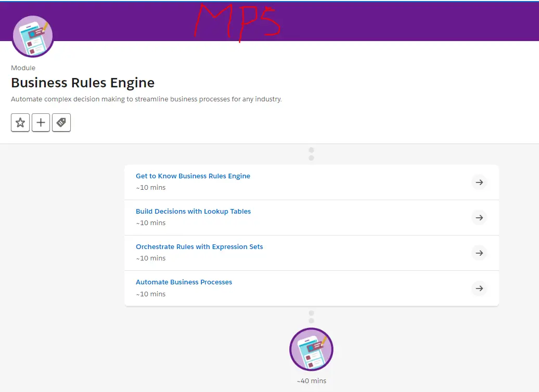This screenshot has height=392, width=539.
Task: Click the module badge icon at the top
Action: [33, 36]
